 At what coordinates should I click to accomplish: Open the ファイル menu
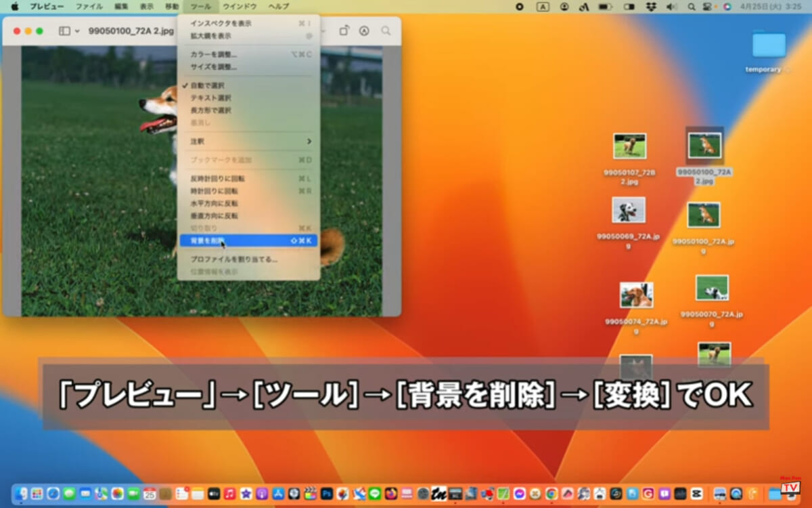[89, 6]
